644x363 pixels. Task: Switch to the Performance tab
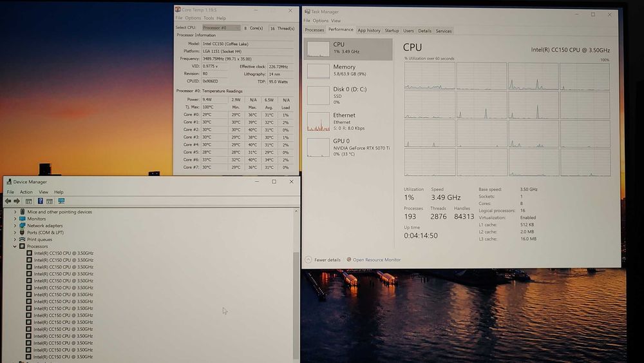(341, 30)
